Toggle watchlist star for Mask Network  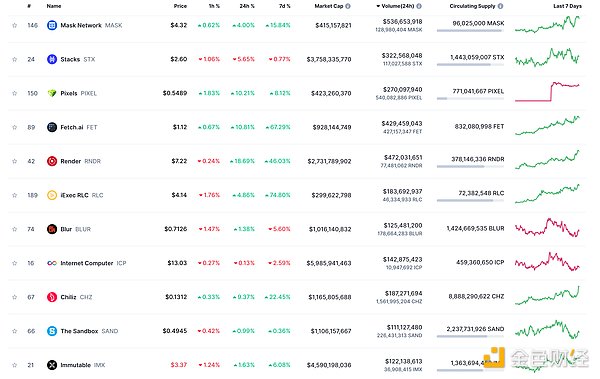click(x=15, y=25)
